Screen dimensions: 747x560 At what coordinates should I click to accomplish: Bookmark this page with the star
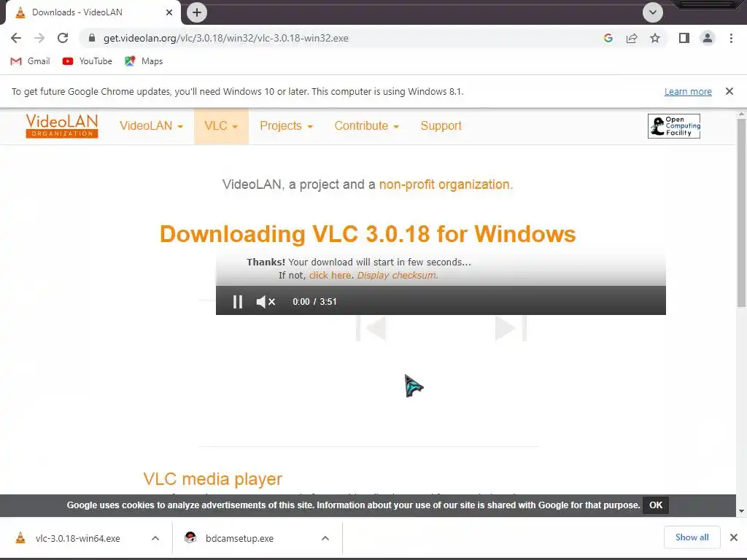pyautogui.click(x=655, y=38)
